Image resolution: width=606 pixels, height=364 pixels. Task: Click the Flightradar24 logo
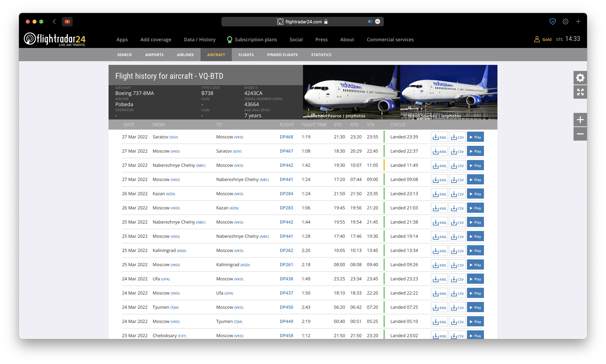point(55,39)
